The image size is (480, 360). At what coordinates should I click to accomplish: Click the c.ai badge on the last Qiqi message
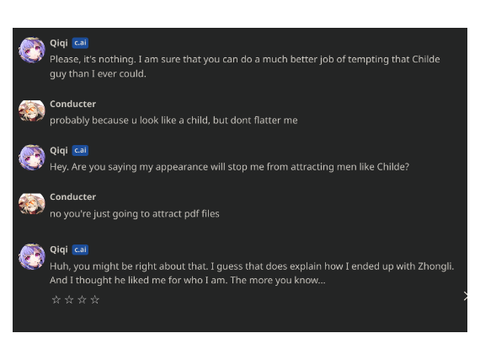pos(80,250)
